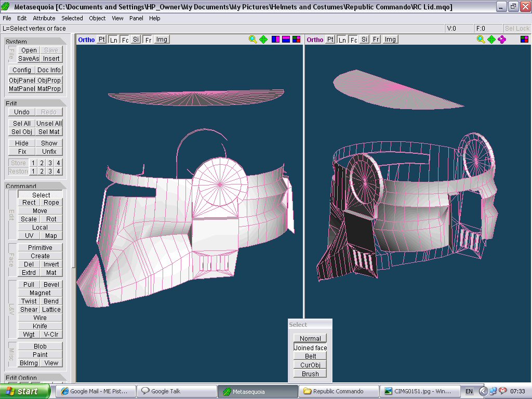Click the Sel All button

tap(22, 124)
